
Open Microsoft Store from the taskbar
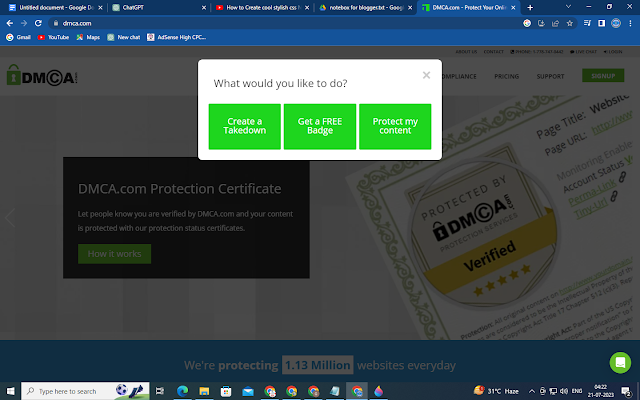coord(226,391)
